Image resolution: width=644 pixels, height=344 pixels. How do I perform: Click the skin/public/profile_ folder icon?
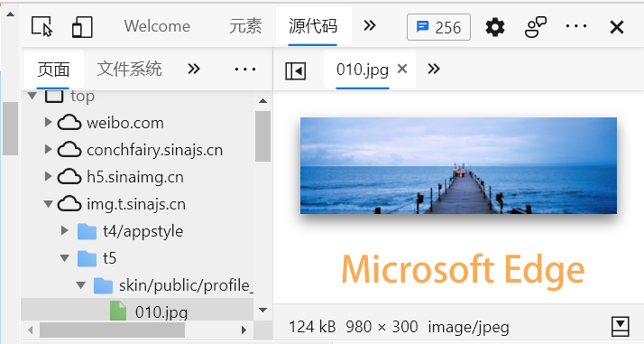(x=103, y=285)
